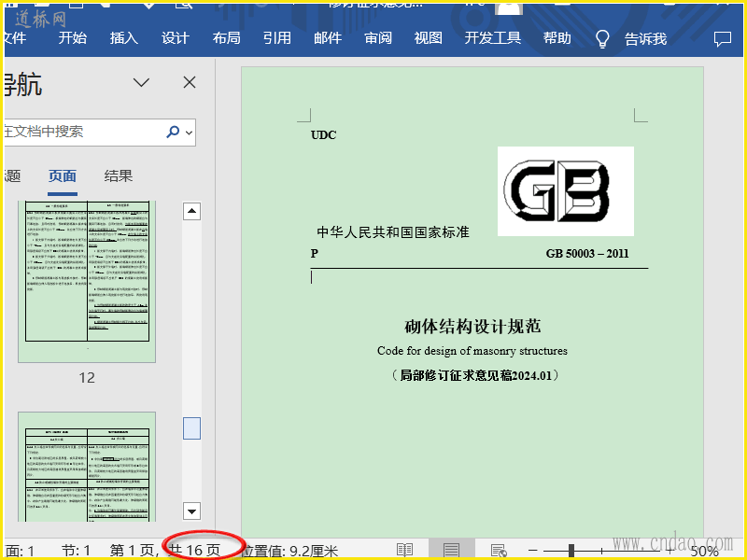
Task: Click 共 16 页 page count
Action: pos(195,551)
